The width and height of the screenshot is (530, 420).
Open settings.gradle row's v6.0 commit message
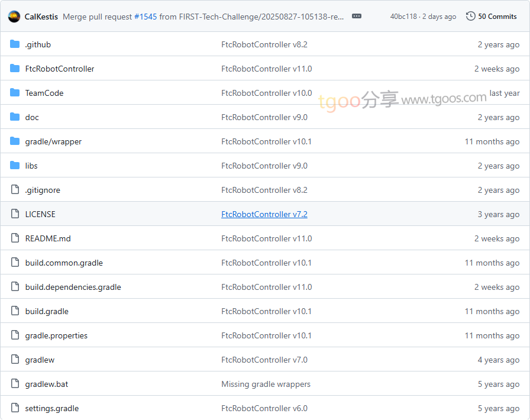(x=264, y=409)
